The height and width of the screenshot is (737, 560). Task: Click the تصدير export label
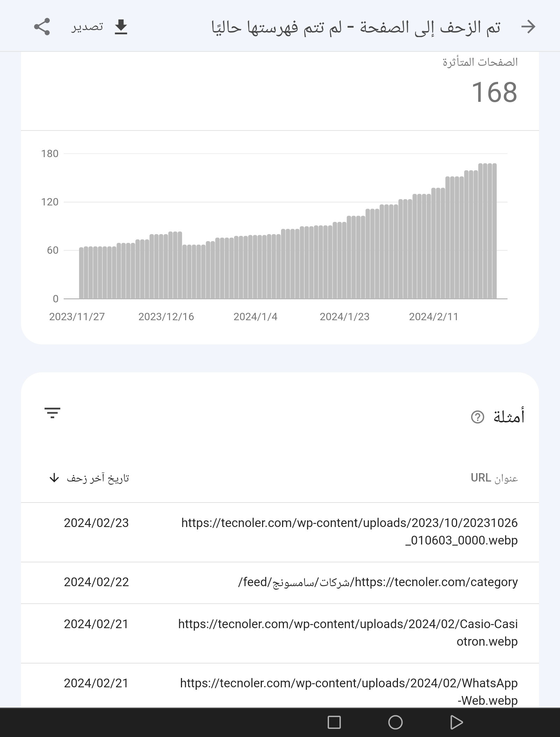87,27
